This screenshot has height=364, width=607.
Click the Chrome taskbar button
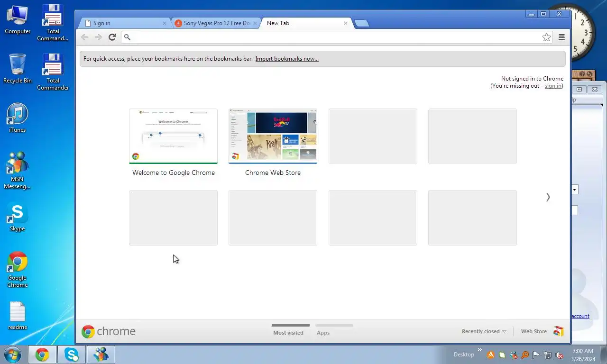click(42, 355)
